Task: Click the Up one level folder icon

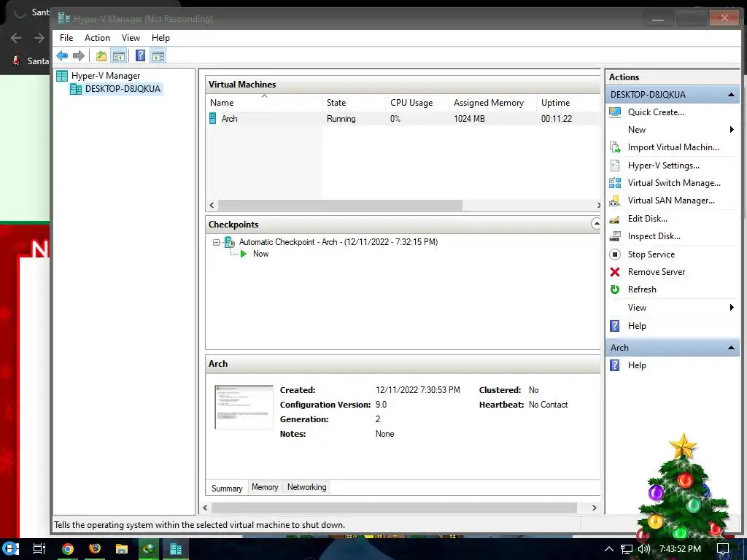Action: 101,56
